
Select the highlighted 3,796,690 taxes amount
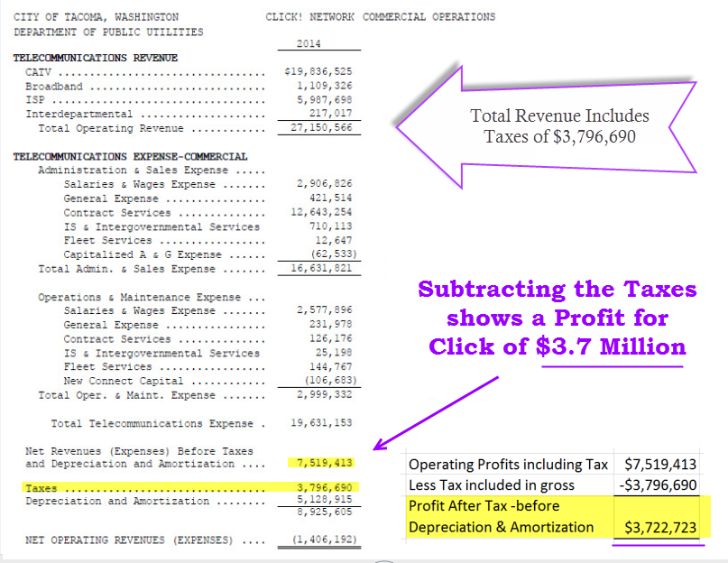[323, 487]
